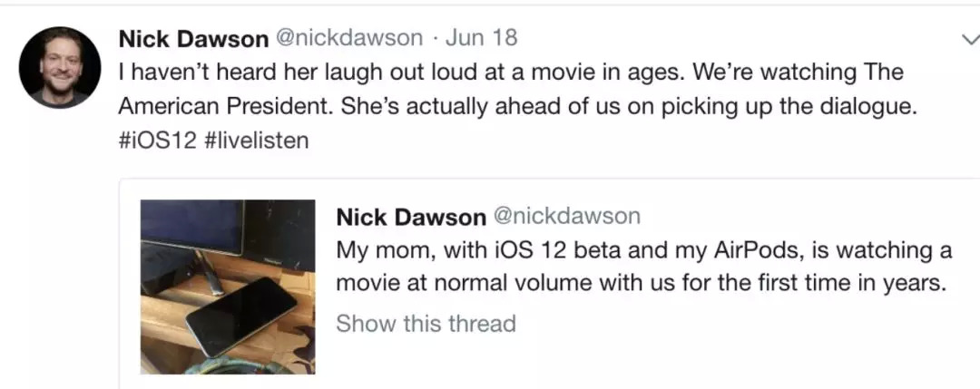
Task: Click the top Nick Dawson display name
Action: 193,38
